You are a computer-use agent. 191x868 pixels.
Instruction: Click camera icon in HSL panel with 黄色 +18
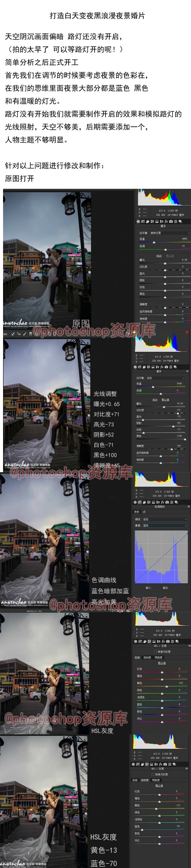[x=168, y=641]
